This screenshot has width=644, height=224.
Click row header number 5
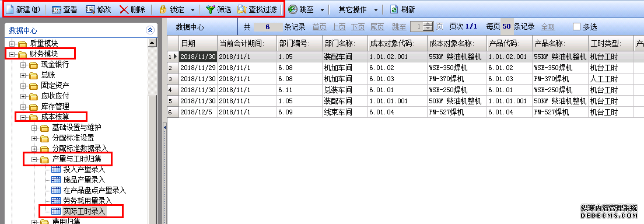(x=173, y=101)
